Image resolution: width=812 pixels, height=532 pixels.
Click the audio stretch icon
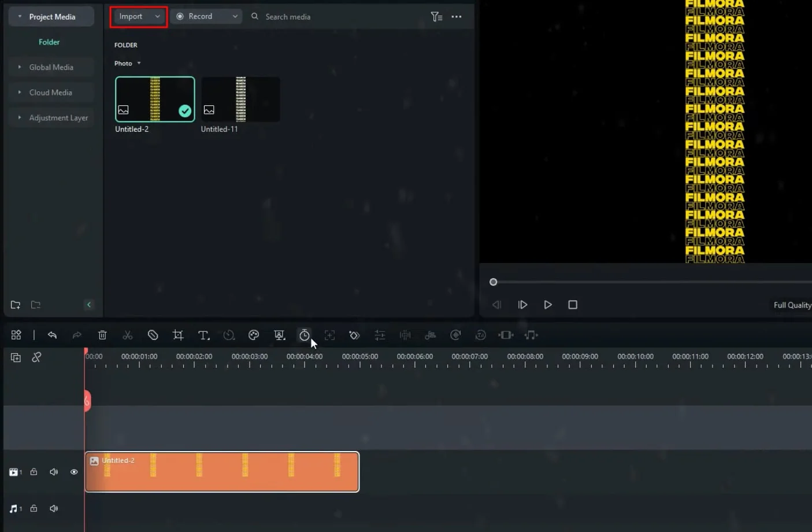click(430, 335)
